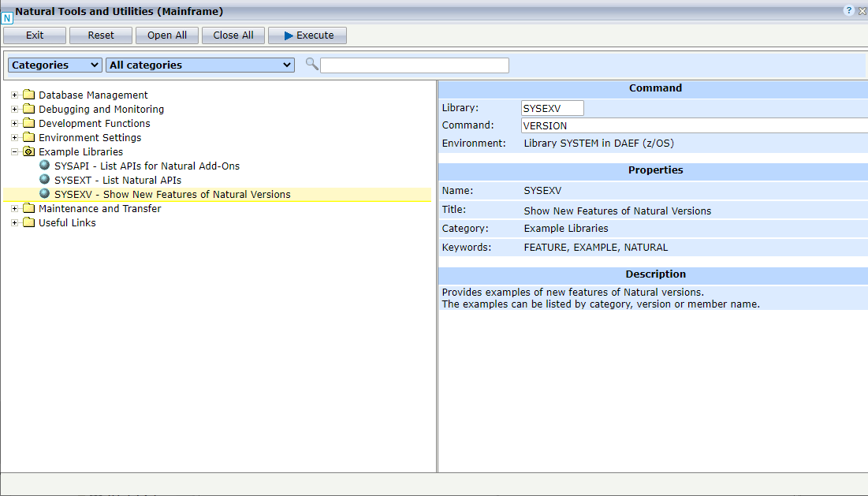
Task: Select the SYSEXV tree entry
Action: coord(173,194)
